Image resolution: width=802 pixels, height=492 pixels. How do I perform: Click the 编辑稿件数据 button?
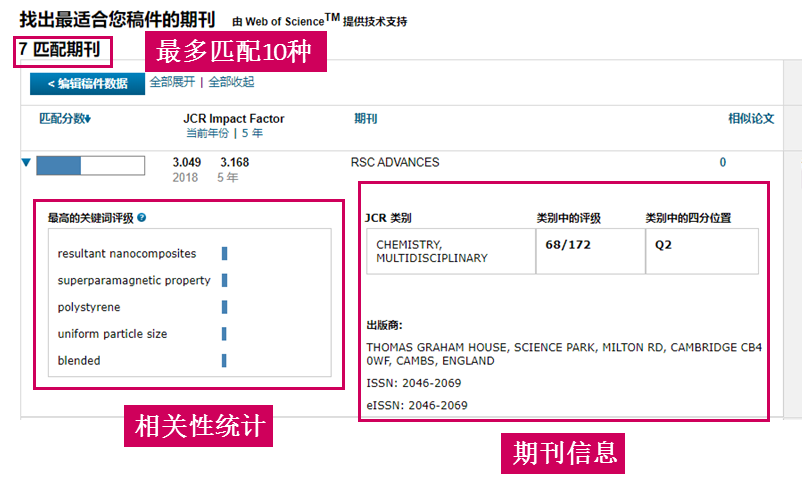(x=87, y=84)
